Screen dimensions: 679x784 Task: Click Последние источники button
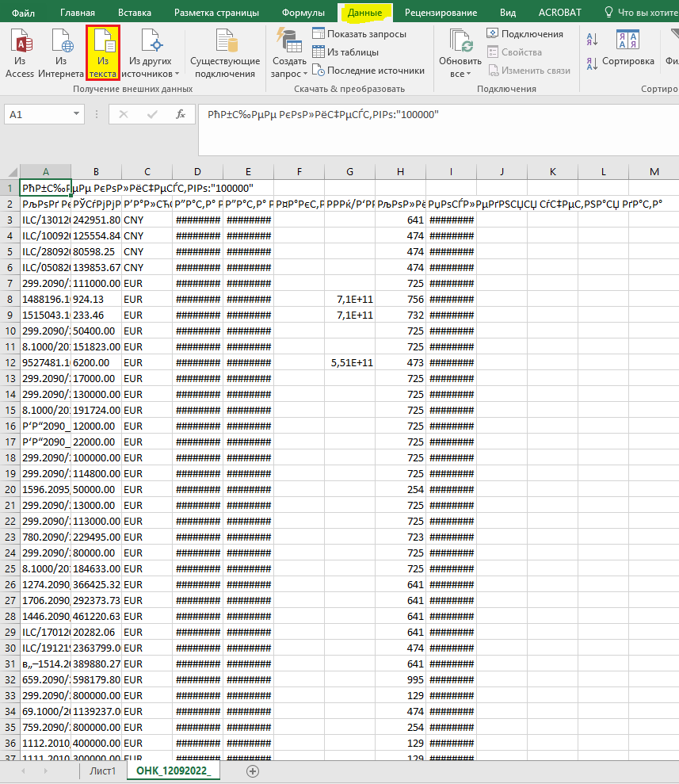click(368, 71)
